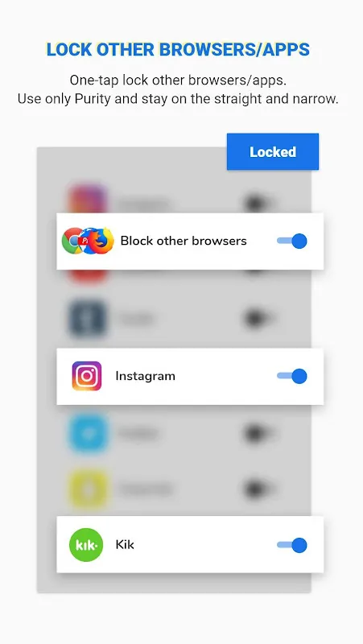Select the Instagram row label
Screen dimensions: 363x644
(146, 376)
